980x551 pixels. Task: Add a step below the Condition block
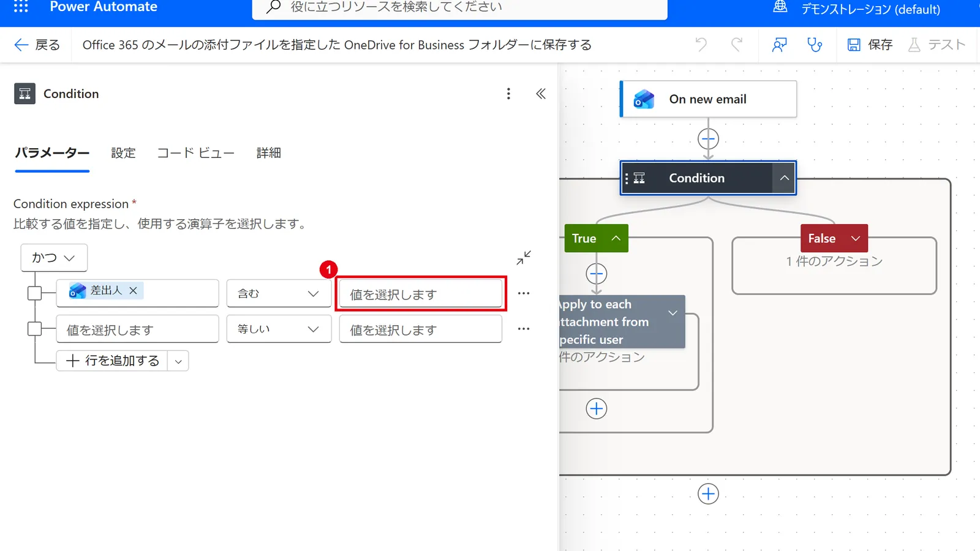pos(708,493)
